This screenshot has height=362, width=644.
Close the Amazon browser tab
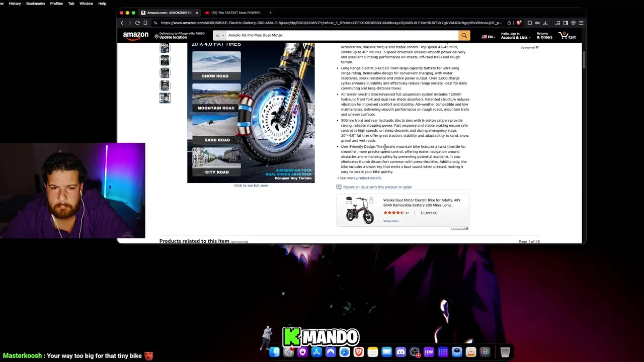pos(197,13)
